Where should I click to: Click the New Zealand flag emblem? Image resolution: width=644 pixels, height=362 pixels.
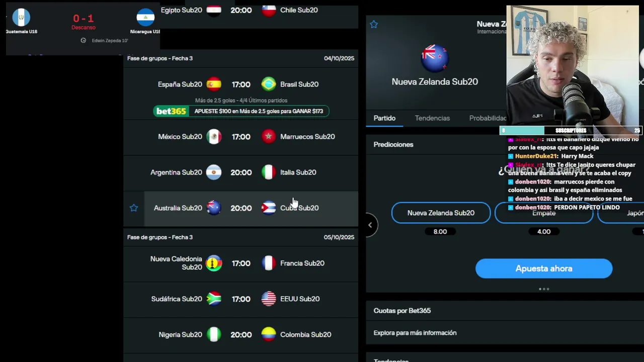click(435, 57)
